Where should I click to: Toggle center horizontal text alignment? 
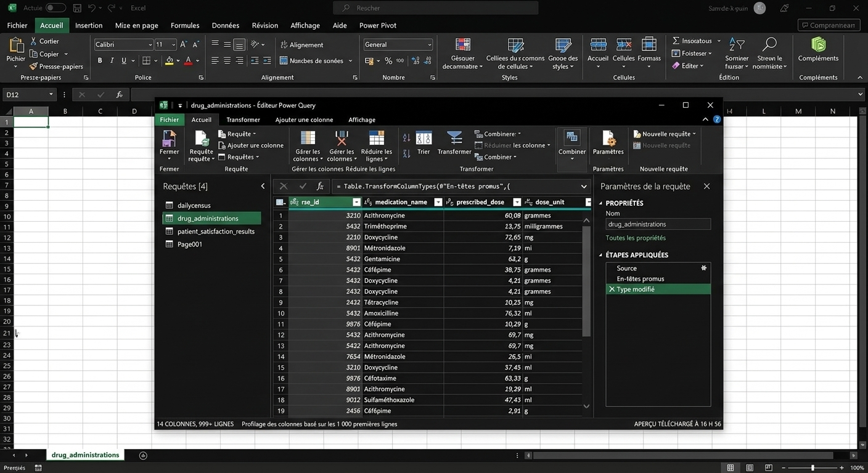click(x=227, y=60)
